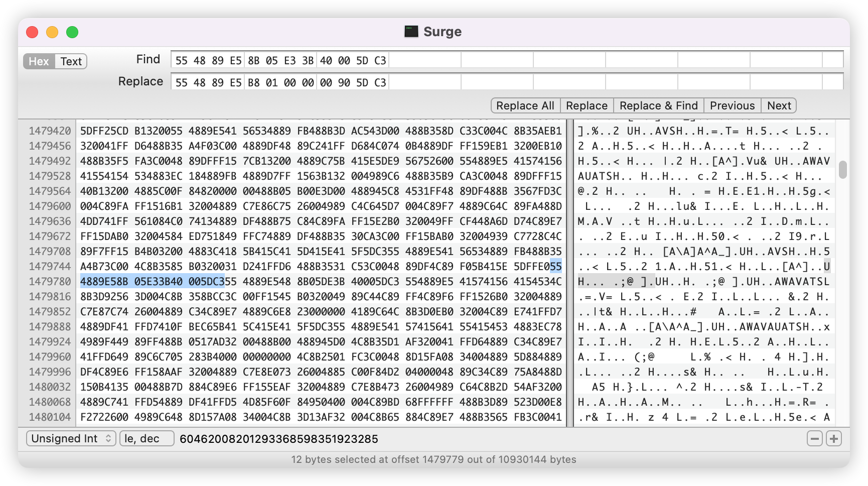Click the plus icon to add data inspector
The image size is (868, 486).
pyautogui.click(x=834, y=439)
